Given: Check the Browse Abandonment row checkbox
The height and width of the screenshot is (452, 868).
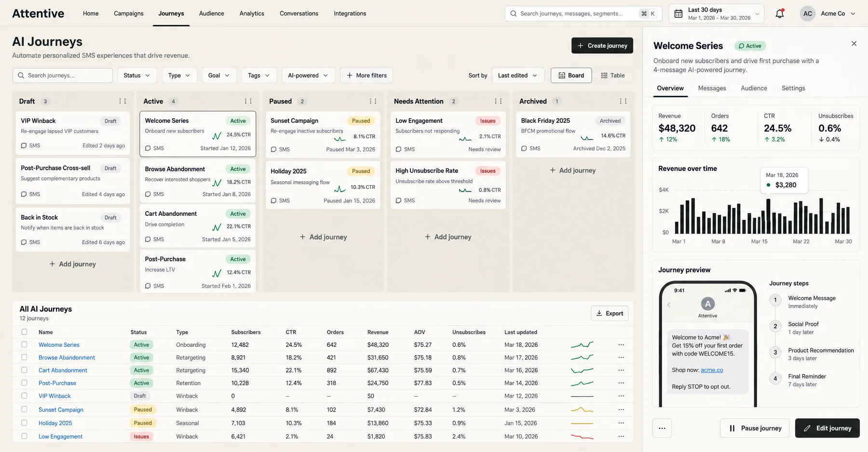Looking at the screenshot, I should (24, 357).
